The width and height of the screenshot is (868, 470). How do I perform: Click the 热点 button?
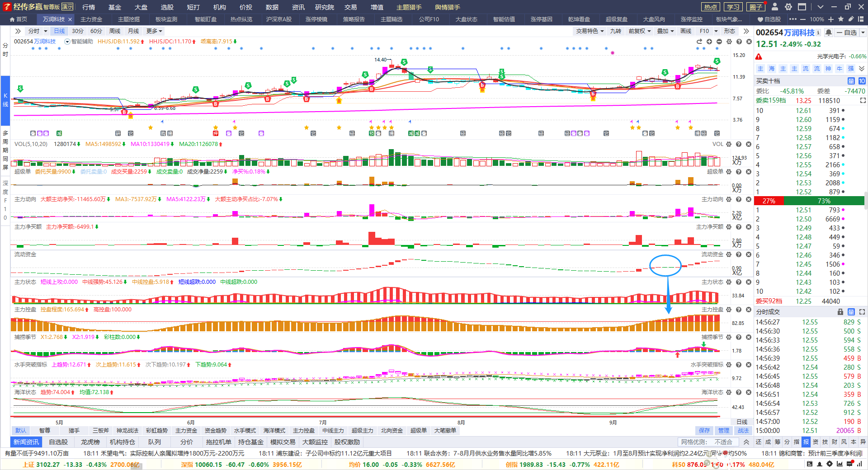(711, 7)
